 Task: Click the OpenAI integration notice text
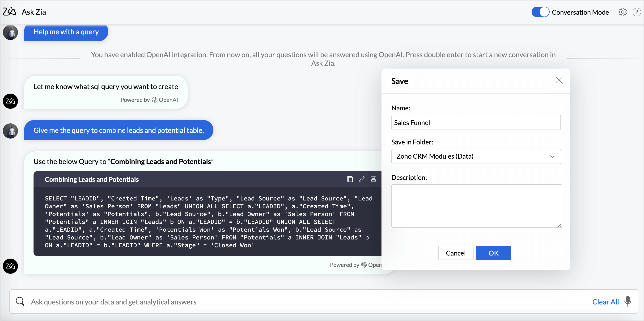tap(323, 59)
